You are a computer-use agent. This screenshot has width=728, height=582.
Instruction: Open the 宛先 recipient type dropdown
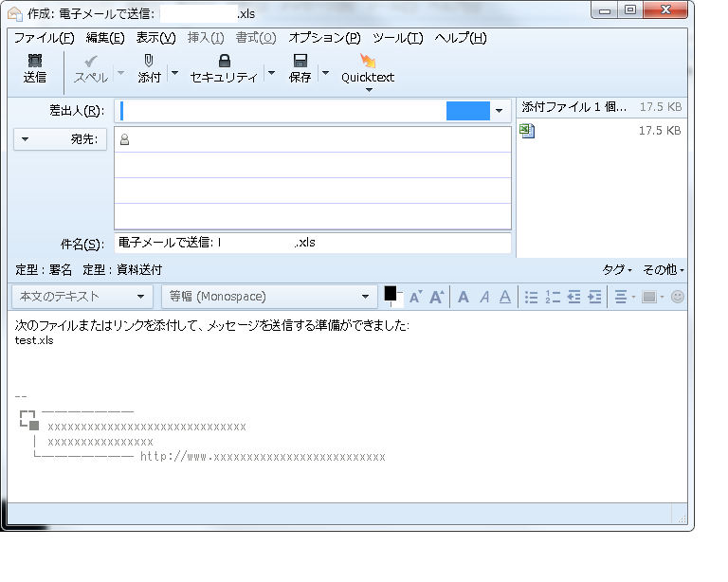click(63, 139)
